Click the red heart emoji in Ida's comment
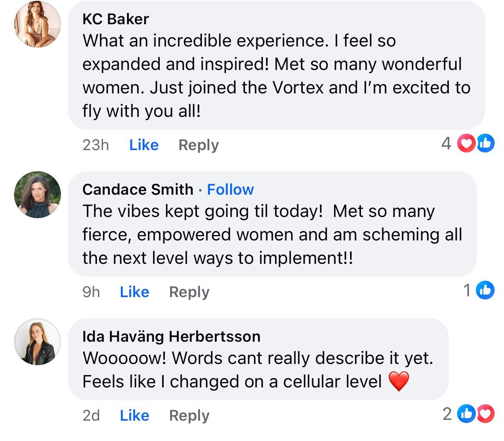Image resolution: width=504 pixels, height=441 pixels. coord(399,382)
